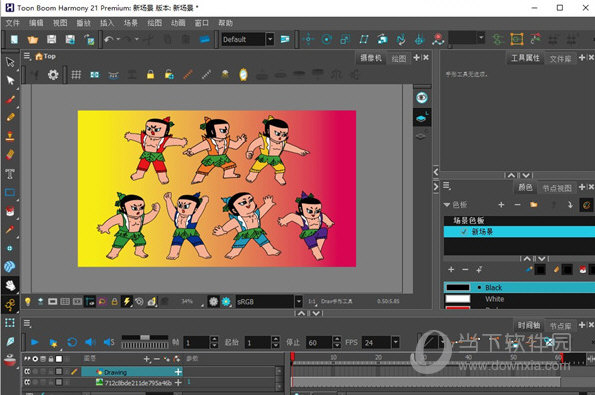Open the 文件 menu
Screen dimensions: 595x395
(13, 23)
